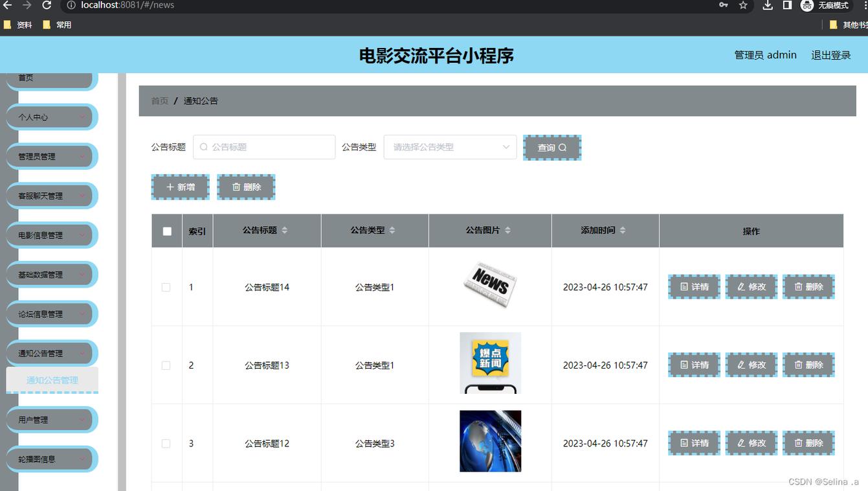Click the 首页 breadcrumb link
The image size is (868, 491).
pos(159,101)
